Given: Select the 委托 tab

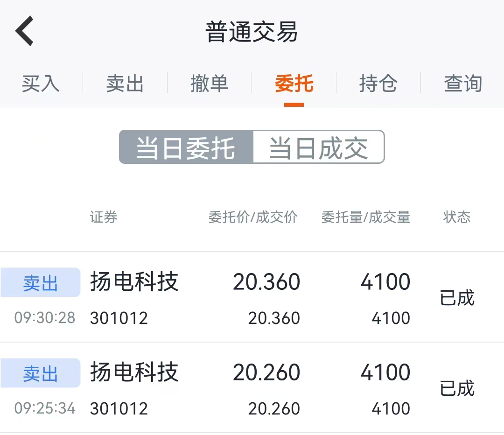Looking at the screenshot, I should (294, 84).
